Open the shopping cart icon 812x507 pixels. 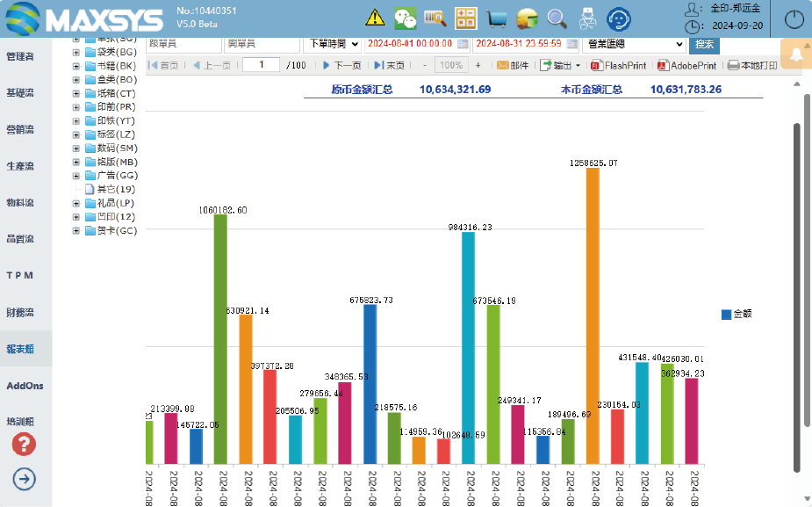pyautogui.click(x=497, y=19)
